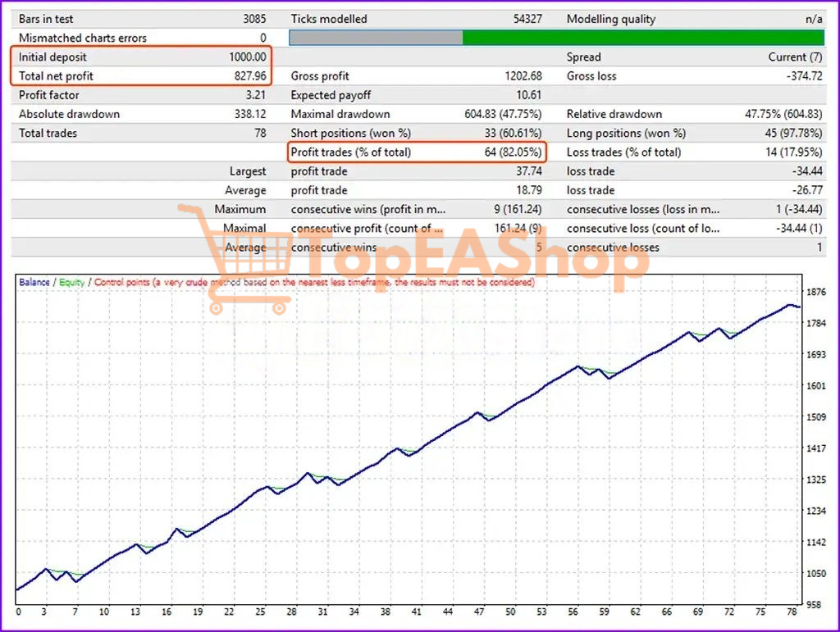840x632 pixels.
Task: Click the 78 tick on the chart X-axis
Action: [791, 612]
